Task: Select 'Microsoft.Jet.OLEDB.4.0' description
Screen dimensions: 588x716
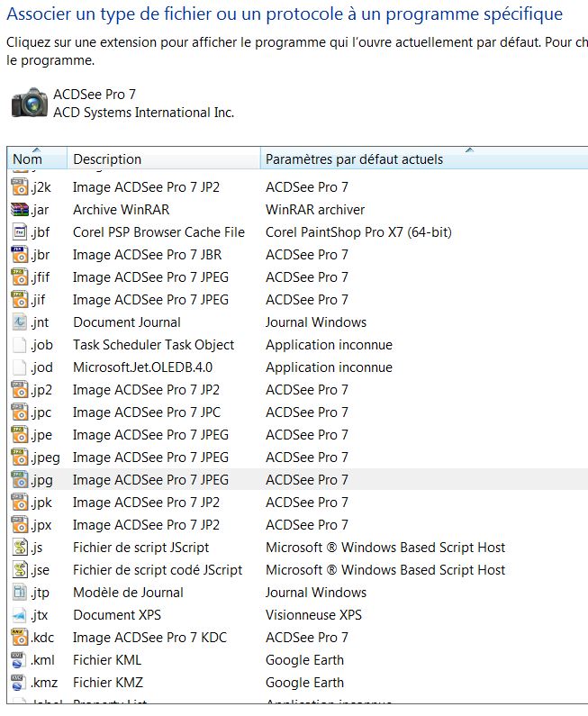Action: [142, 367]
